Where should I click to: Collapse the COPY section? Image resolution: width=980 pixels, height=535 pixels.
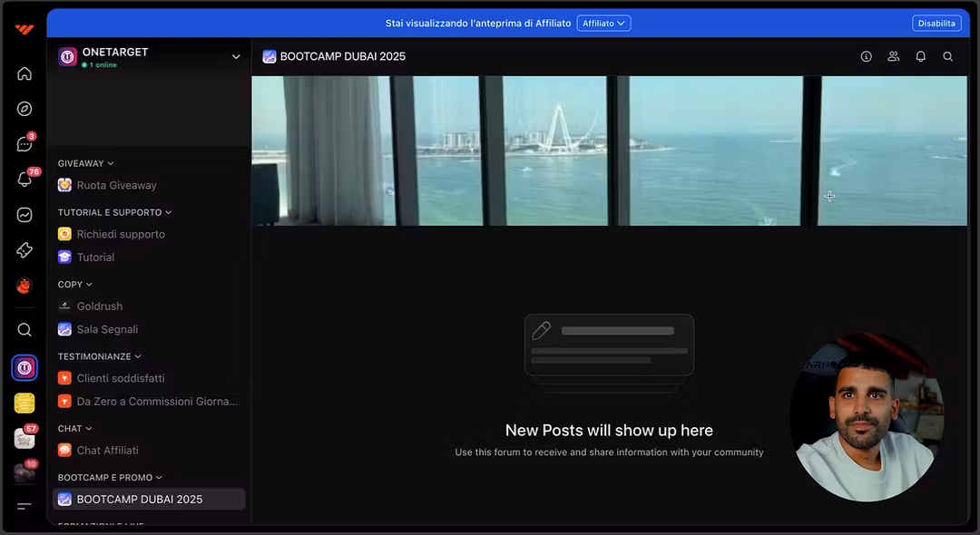(x=75, y=284)
